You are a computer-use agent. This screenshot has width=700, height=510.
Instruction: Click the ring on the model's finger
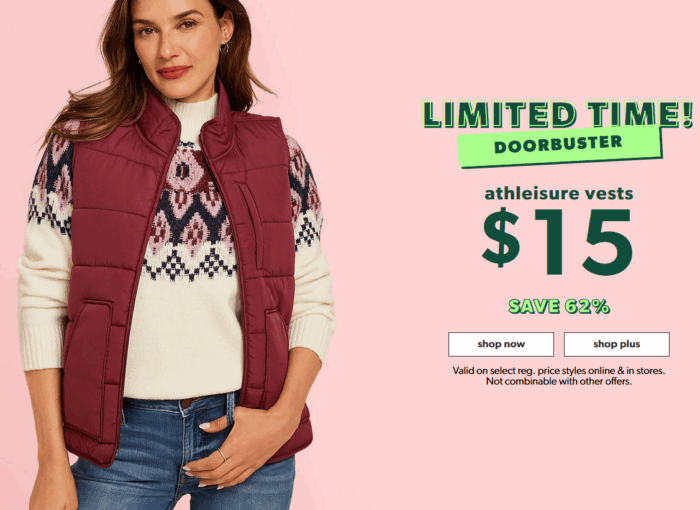pos(222,455)
